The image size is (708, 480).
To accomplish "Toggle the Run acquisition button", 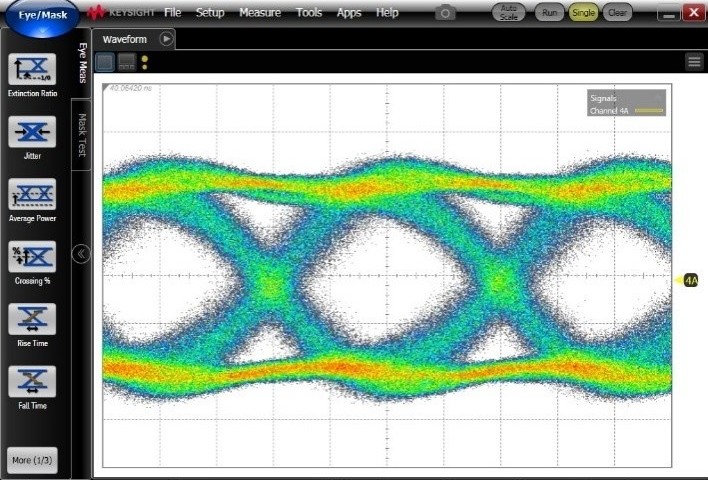I will [x=549, y=12].
